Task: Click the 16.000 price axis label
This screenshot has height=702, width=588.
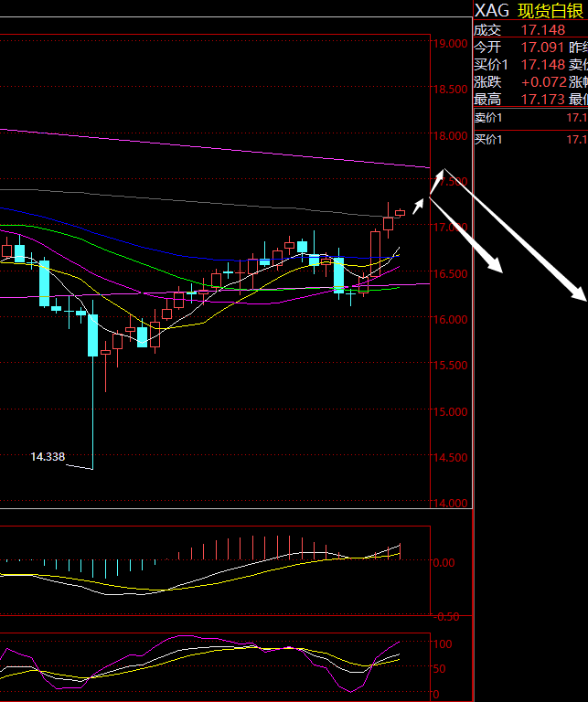Action: (x=450, y=320)
